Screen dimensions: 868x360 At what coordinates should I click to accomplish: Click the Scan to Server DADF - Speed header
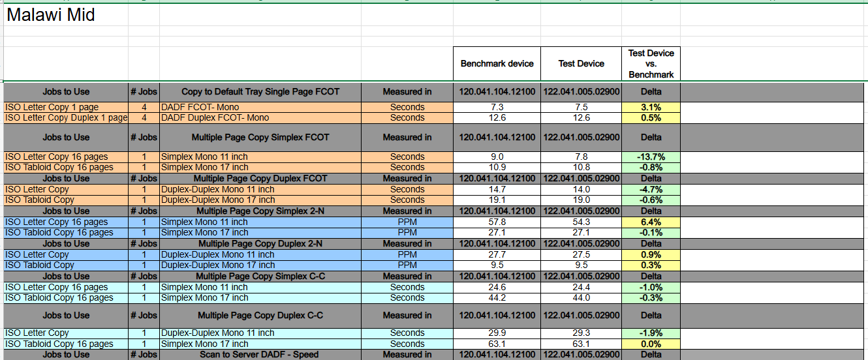pyautogui.click(x=260, y=355)
